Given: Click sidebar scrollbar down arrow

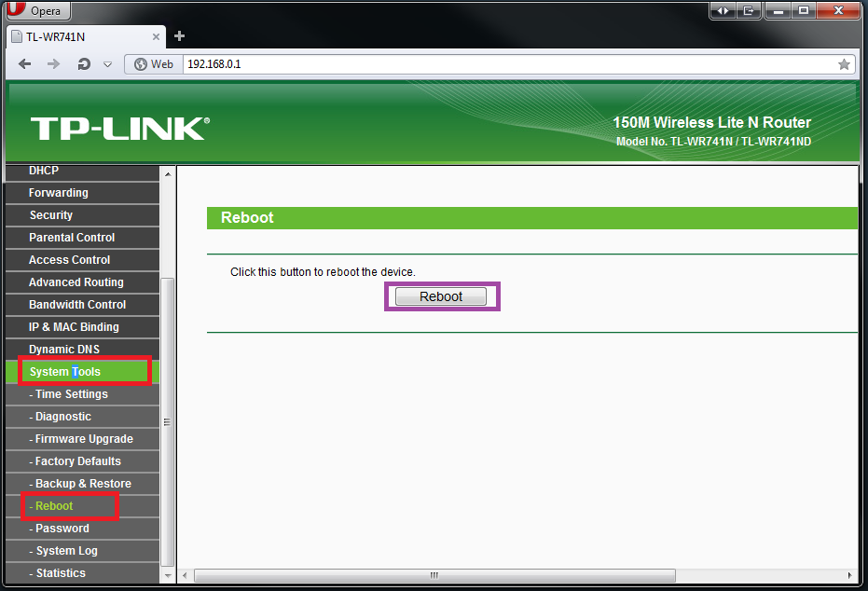Looking at the screenshot, I should pyautogui.click(x=168, y=576).
